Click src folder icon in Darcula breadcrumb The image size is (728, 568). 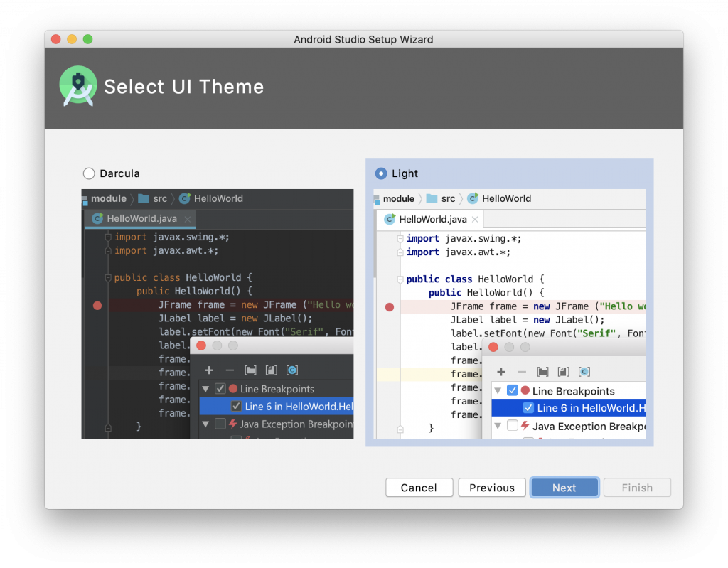click(144, 198)
